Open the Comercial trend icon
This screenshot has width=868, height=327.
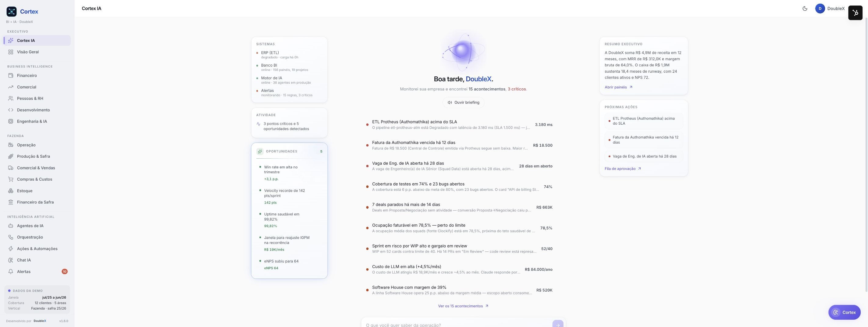pos(11,87)
